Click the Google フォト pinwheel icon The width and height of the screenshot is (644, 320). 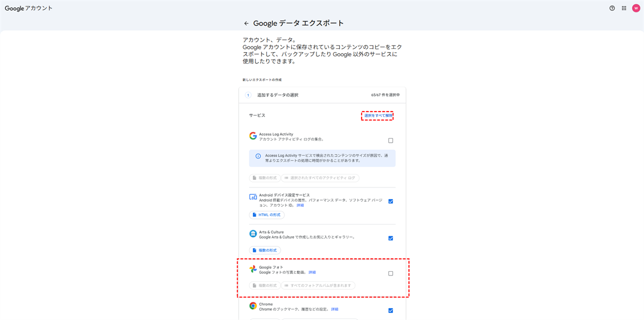pyautogui.click(x=253, y=269)
